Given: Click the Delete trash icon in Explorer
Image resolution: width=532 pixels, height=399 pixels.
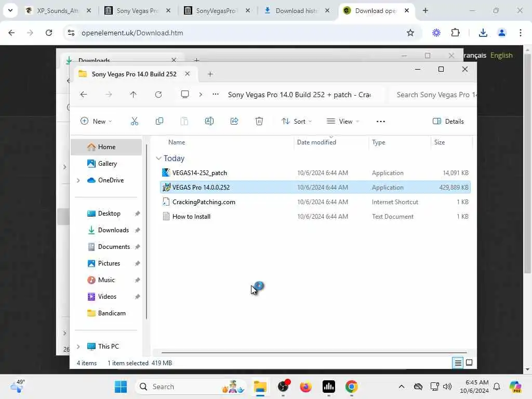Looking at the screenshot, I should 259,121.
